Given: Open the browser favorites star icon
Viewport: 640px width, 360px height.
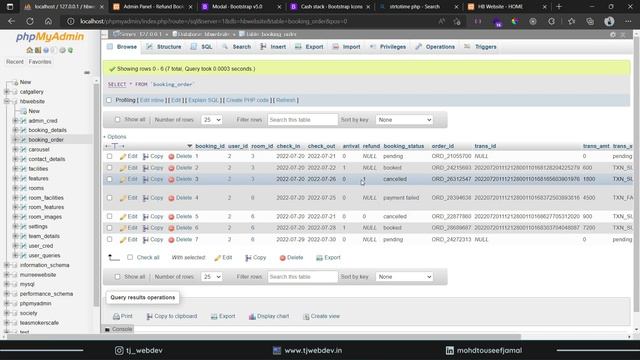Looking at the screenshot, I should pos(571,21).
